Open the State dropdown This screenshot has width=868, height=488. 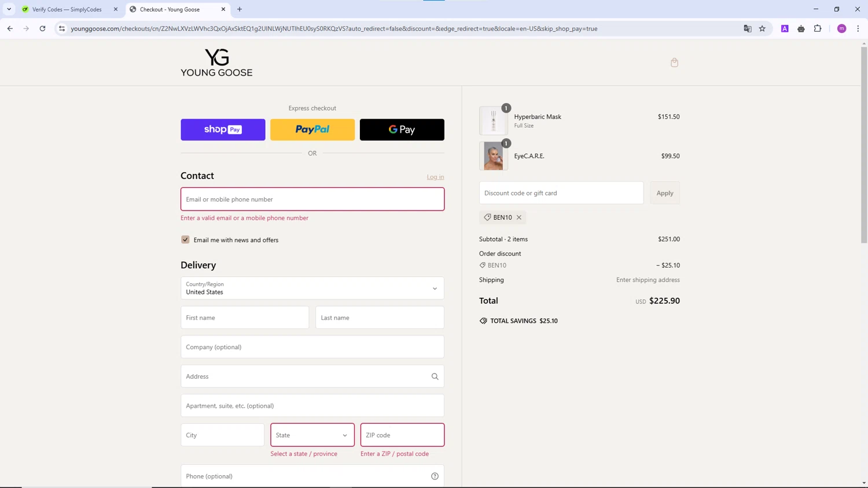pos(312,435)
